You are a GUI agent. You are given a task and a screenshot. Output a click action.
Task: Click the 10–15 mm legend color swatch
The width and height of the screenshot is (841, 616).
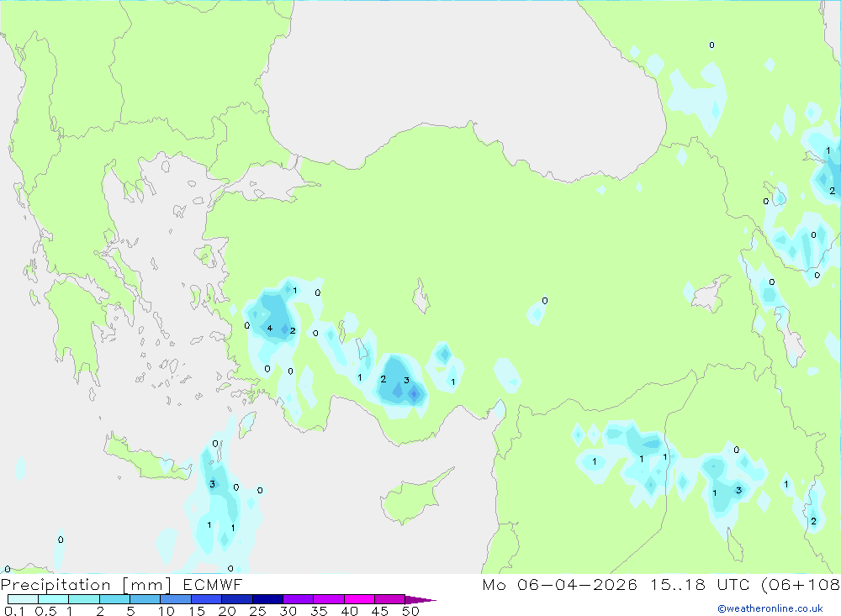coord(176,599)
